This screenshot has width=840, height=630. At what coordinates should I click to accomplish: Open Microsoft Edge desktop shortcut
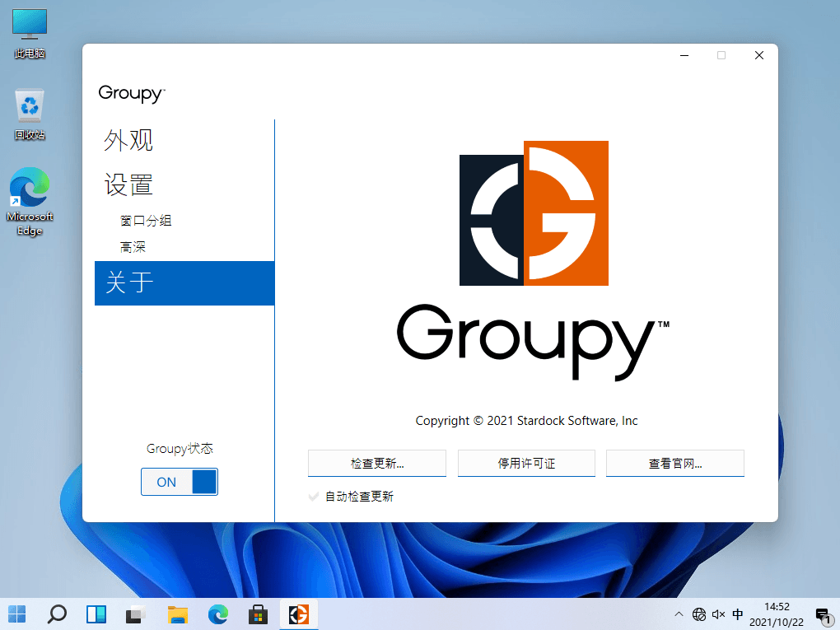tap(30, 202)
